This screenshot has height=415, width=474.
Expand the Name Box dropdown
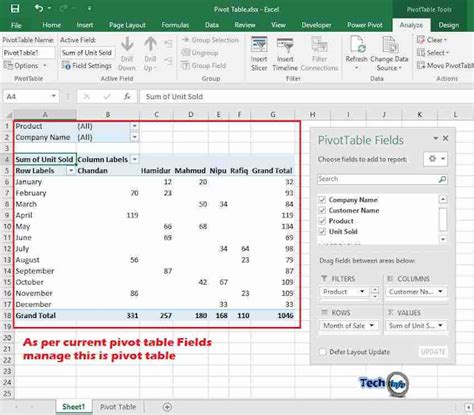click(x=53, y=97)
